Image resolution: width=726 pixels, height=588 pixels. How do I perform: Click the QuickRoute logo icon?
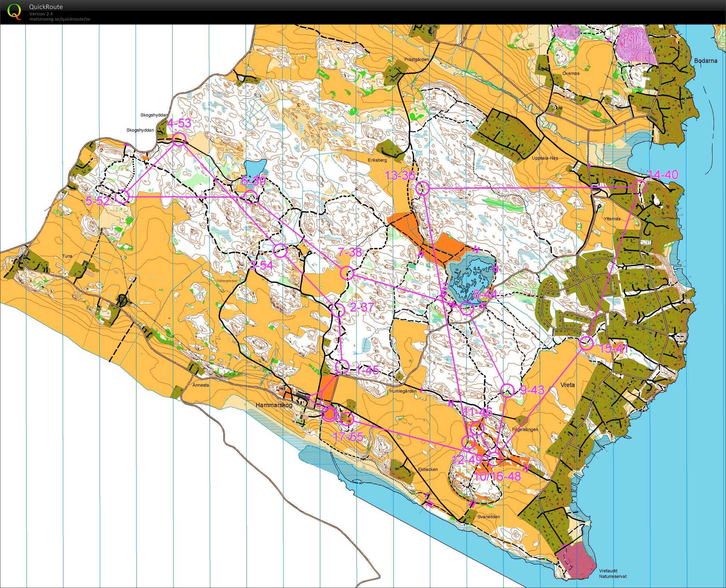click(x=14, y=12)
